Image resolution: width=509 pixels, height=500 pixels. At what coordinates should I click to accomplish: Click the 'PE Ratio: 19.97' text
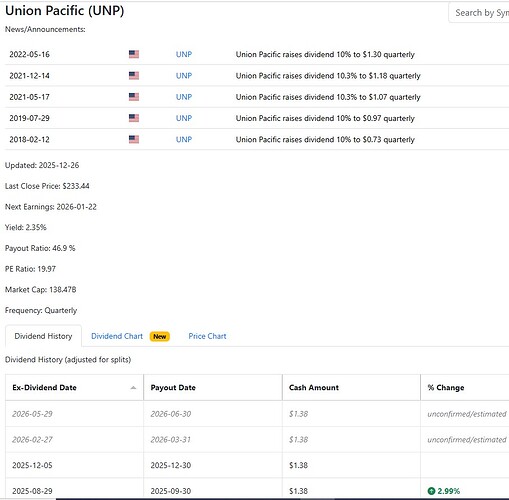30,269
